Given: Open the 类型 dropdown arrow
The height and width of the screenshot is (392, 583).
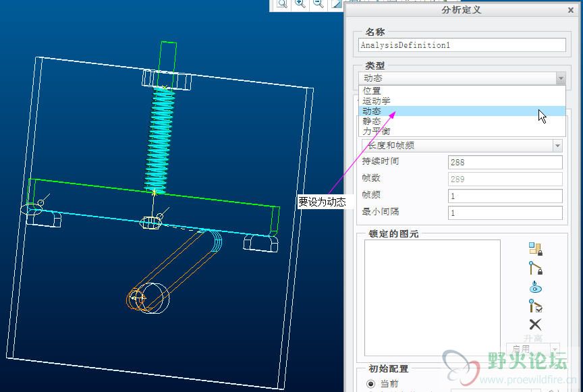Looking at the screenshot, I should click(560, 78).
